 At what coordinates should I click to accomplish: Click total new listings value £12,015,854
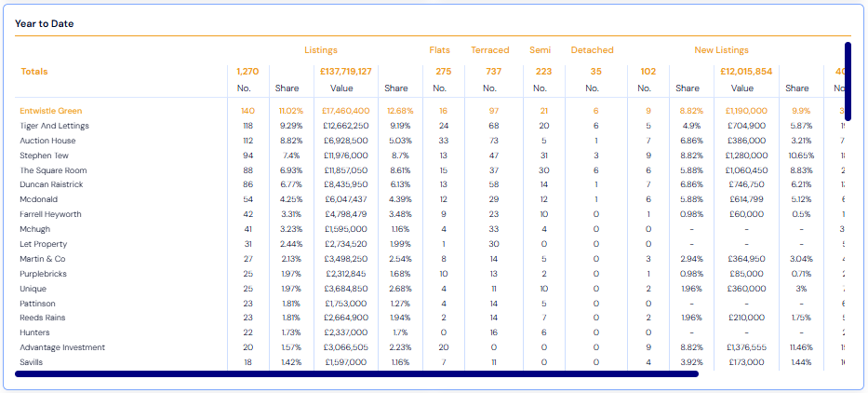pos(746,72)
